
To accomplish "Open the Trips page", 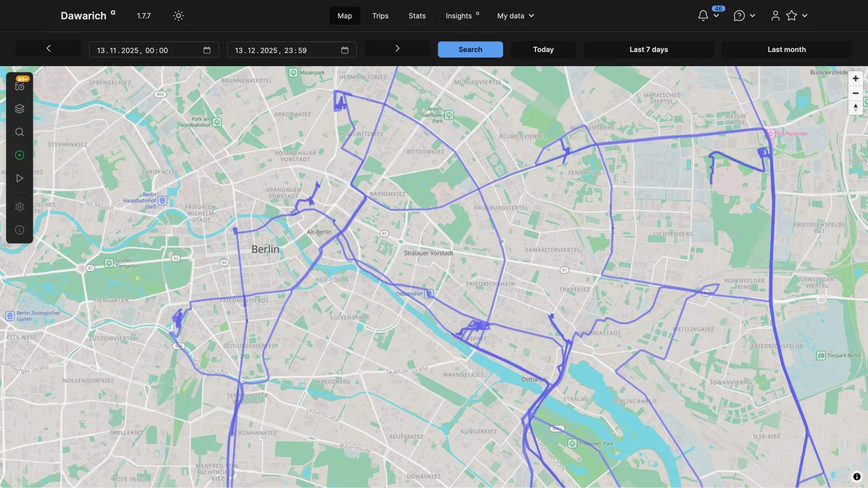I will 380,16.
